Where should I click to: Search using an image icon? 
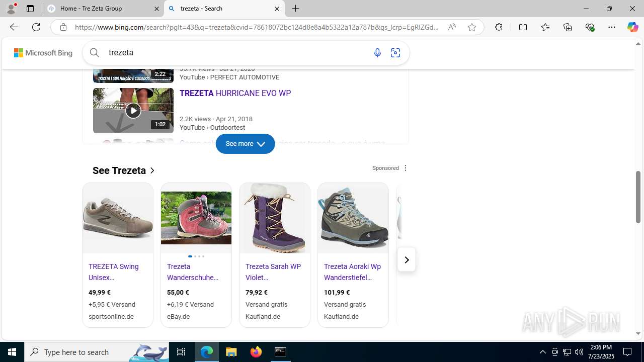(x=395, y=53)
